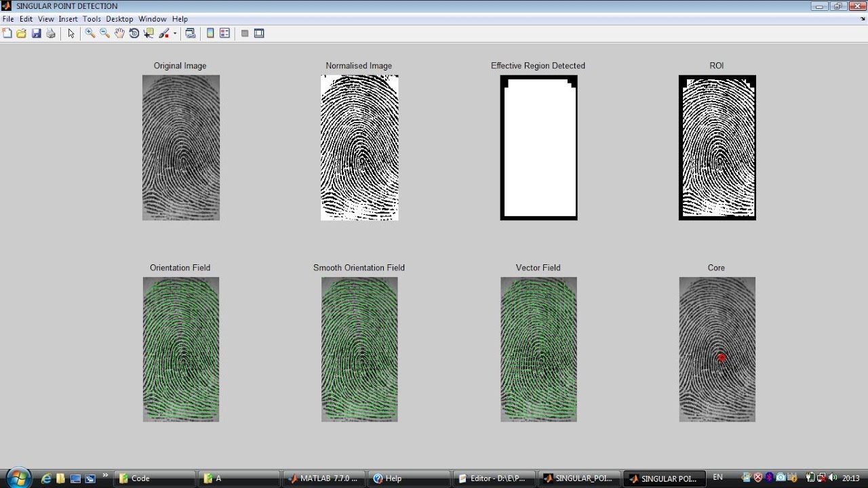This screenshot has width=868, height=488.
Task: Create a new figure from the toolbar
Action: (7, 33)
